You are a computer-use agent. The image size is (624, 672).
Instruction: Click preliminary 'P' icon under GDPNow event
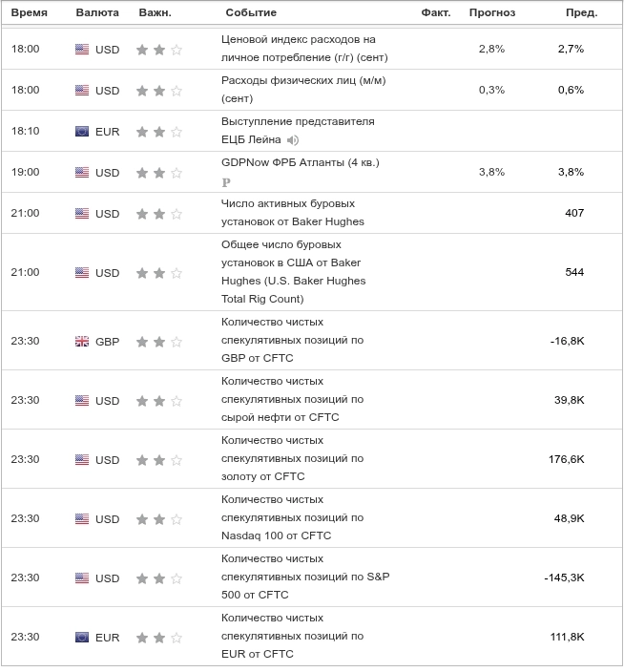click(x=226, y=181)
